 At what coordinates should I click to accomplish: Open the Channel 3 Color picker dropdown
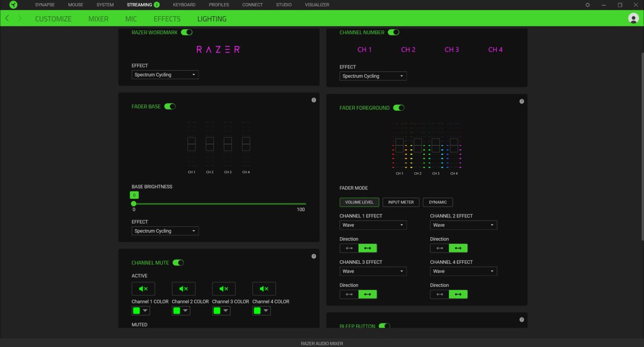(x=221, y=311)
